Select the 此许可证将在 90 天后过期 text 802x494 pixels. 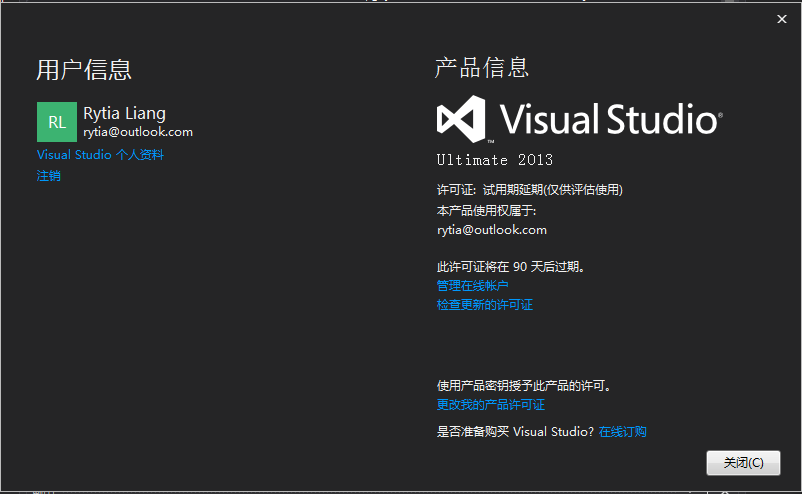tap(510, 266)
